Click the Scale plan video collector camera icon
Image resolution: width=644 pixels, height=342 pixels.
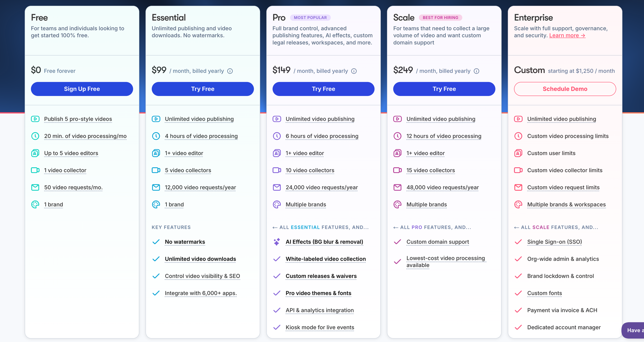point(397,170)
